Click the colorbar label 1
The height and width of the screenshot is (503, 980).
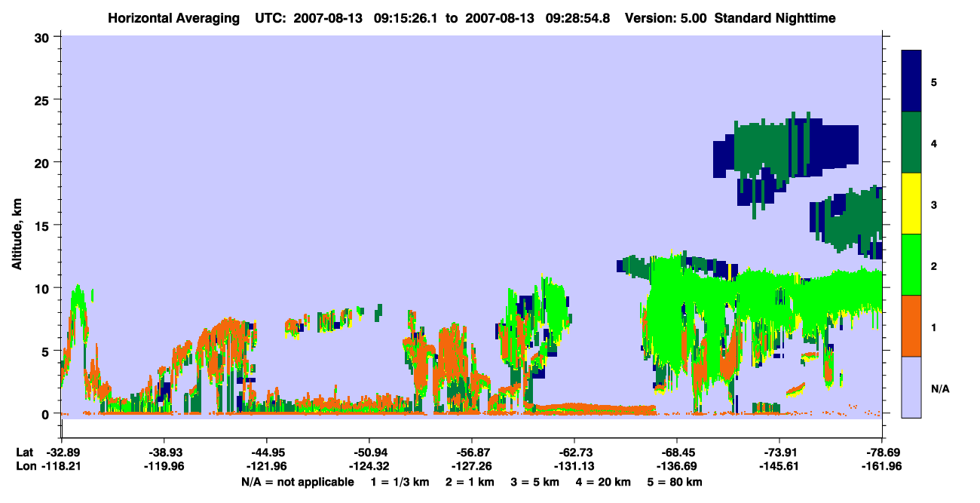coord(934,326)
